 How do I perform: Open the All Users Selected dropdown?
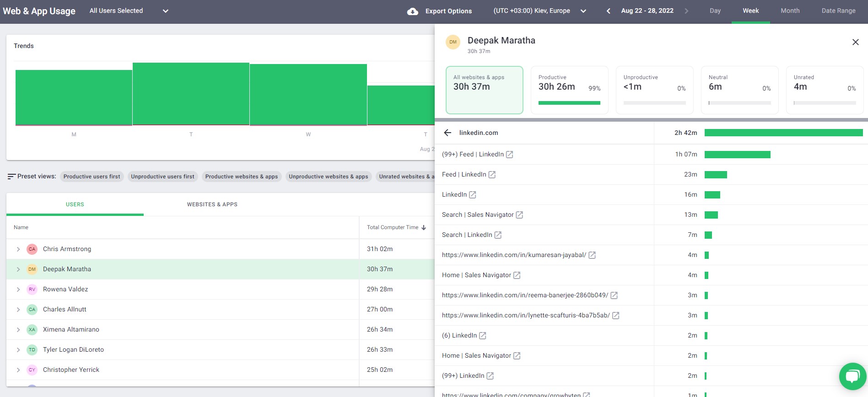click(129, 11)
